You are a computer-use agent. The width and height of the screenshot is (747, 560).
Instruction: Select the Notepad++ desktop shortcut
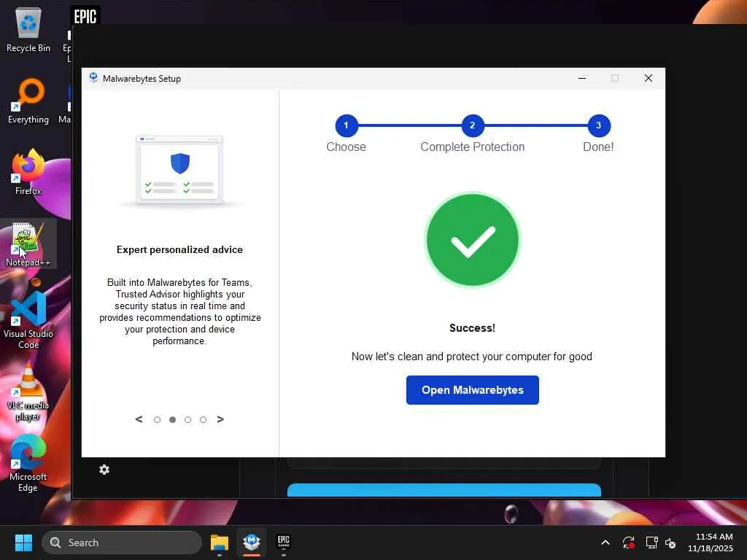pyautogui.click(x=28, y=244)
